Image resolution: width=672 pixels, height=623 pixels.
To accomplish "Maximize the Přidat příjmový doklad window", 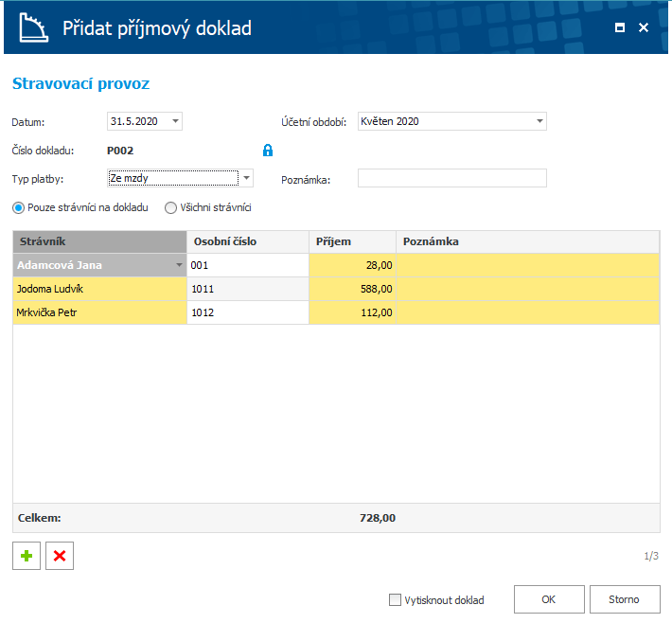I will coord(619,27).
